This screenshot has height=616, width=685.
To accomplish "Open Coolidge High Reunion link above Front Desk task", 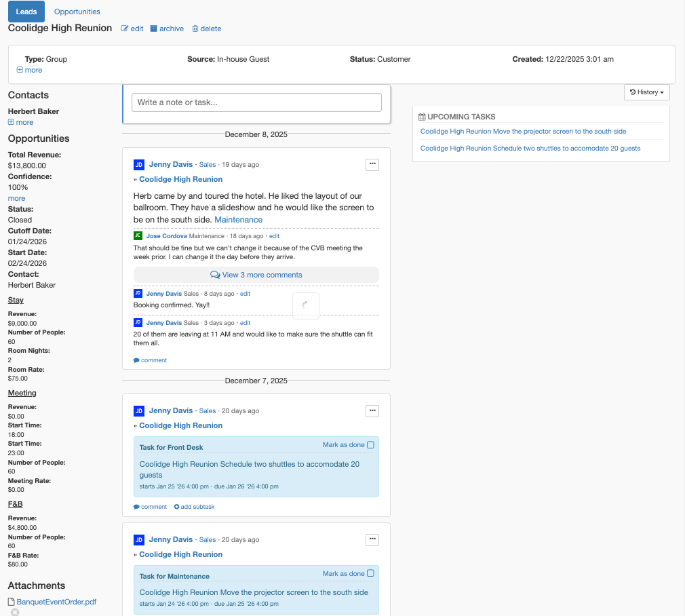I will click(x=181, y=425).
